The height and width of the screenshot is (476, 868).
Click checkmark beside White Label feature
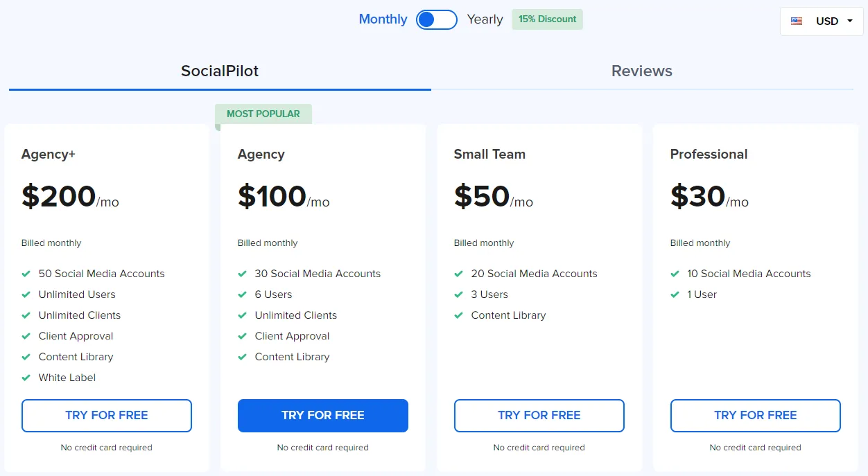point(26,378)
